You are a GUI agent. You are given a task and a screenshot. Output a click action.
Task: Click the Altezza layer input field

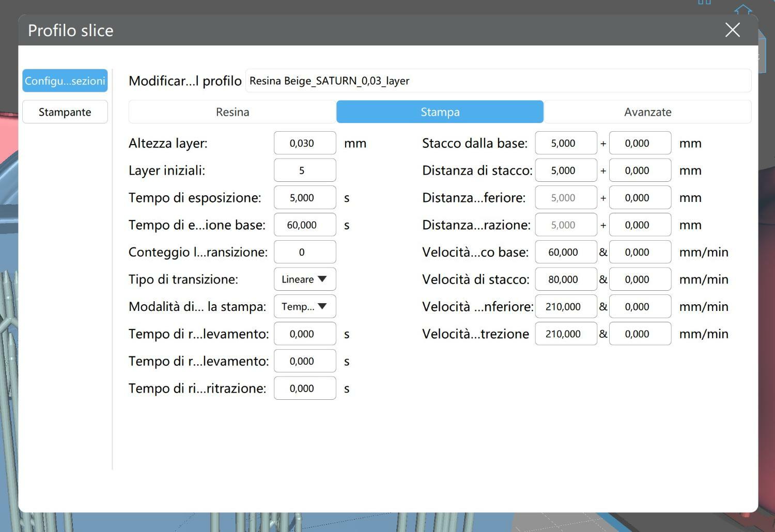pos(305,143)
